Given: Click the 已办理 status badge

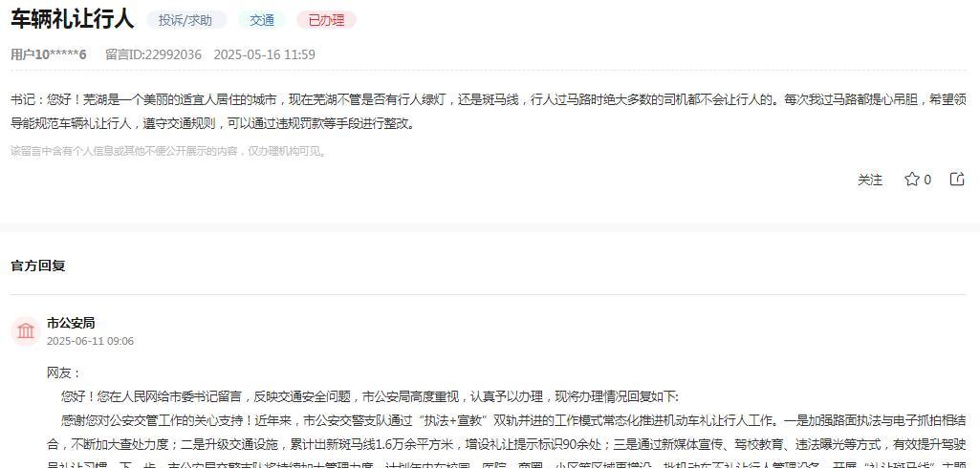Looking at the screenshot, I should pyautogui.click(x=326, y=20).
